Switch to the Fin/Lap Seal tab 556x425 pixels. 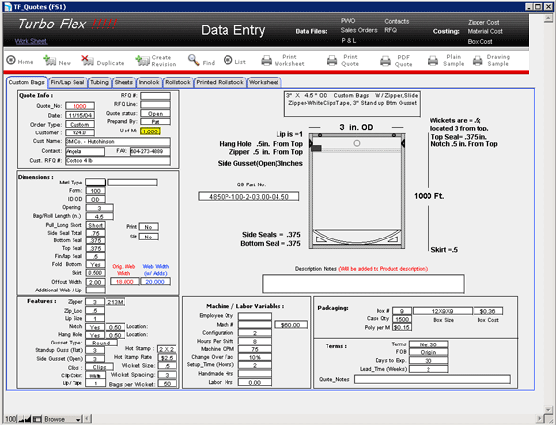tap(67, 82)
